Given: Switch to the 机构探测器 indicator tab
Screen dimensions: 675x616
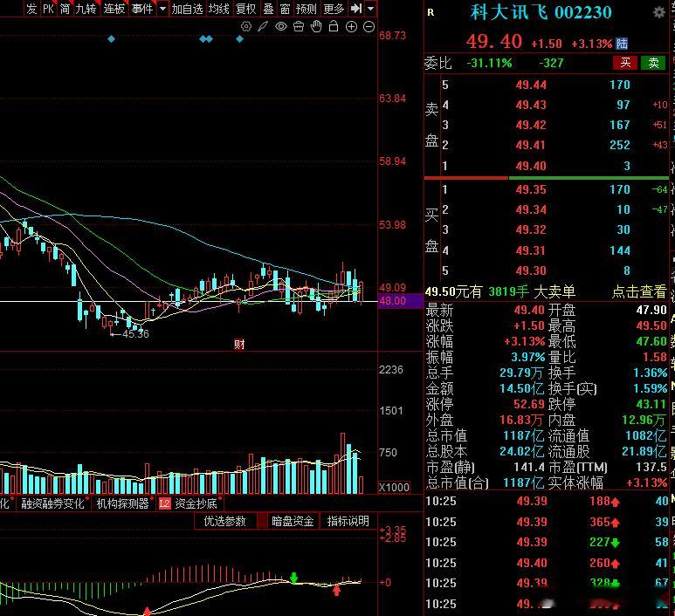Looking at the screenshot, I should [123, 503].
